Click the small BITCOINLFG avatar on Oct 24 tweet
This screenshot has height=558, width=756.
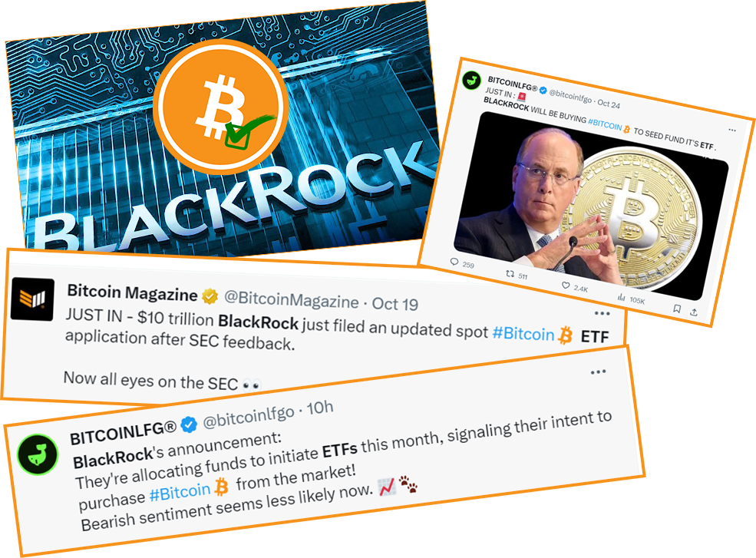(471, 80)
